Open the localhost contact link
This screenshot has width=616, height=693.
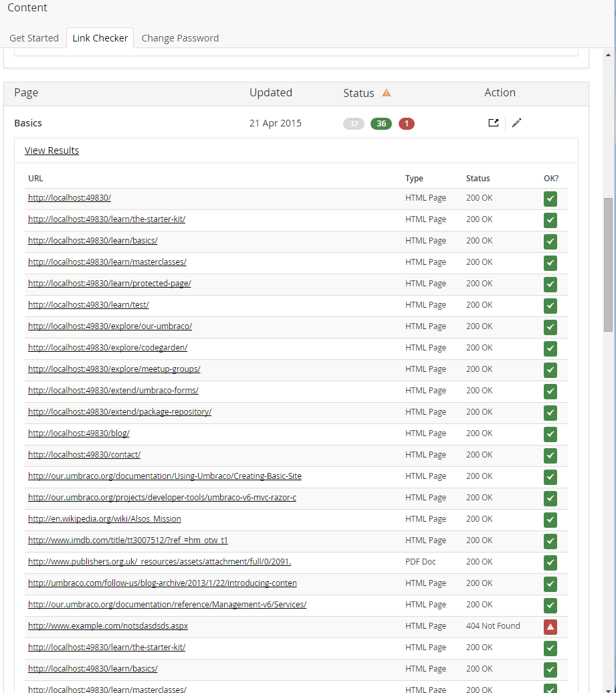pos(84,454)
